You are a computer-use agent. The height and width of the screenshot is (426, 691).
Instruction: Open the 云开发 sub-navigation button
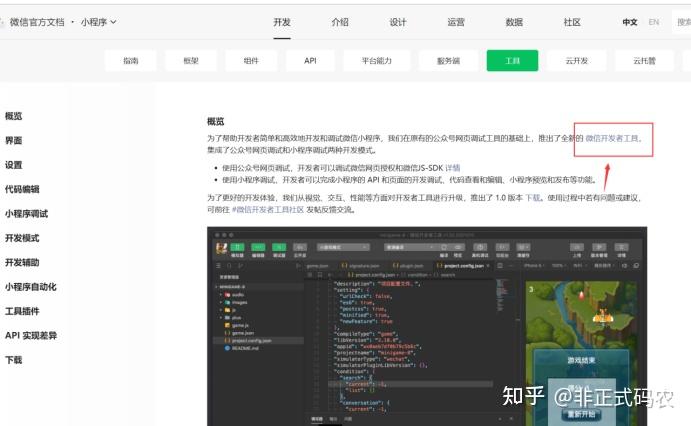coord(576,60)
